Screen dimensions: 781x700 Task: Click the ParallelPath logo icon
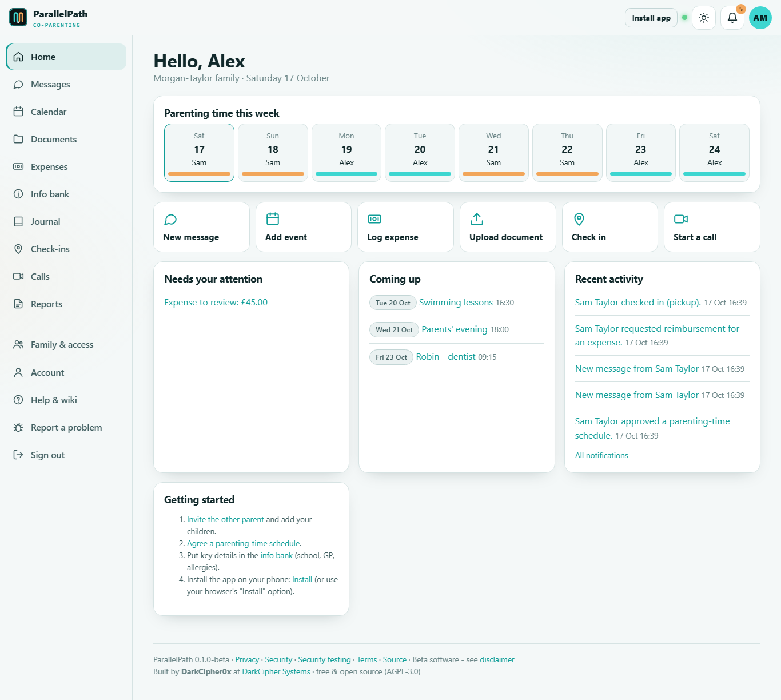tap(18, 18)
